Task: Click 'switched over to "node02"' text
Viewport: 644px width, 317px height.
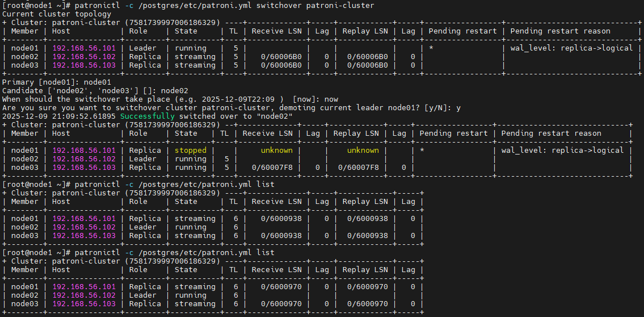Action: point(235,116)
